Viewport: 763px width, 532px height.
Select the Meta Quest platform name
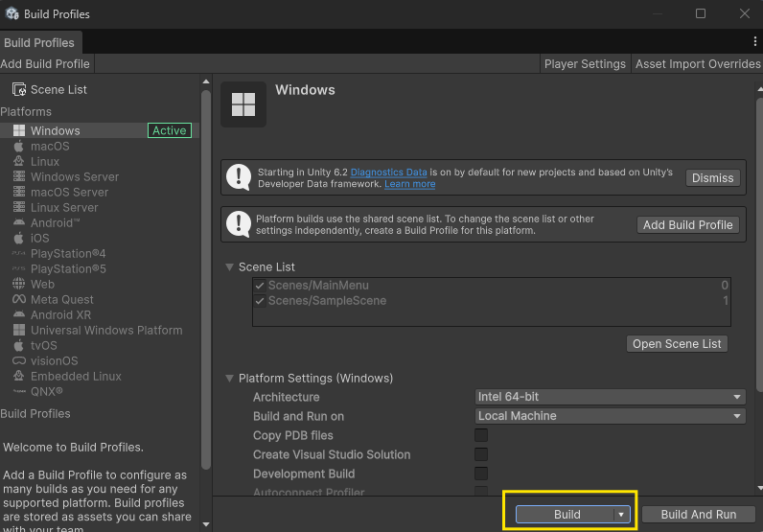point(61,299)
